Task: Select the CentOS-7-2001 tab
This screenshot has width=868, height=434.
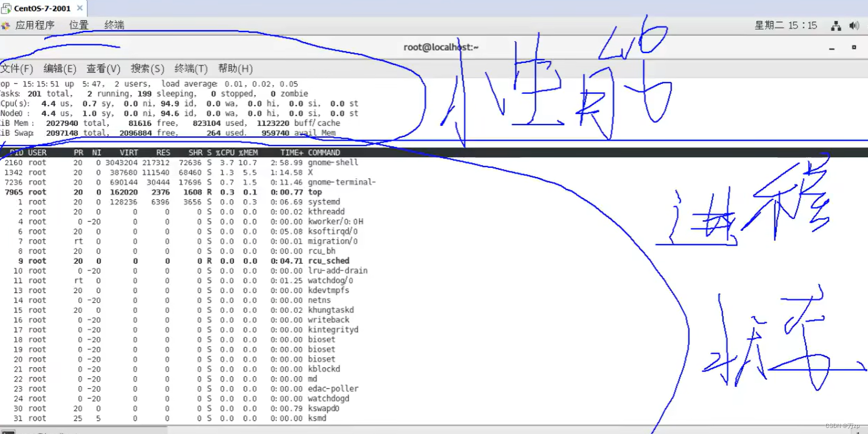Action: click(43, 8)
